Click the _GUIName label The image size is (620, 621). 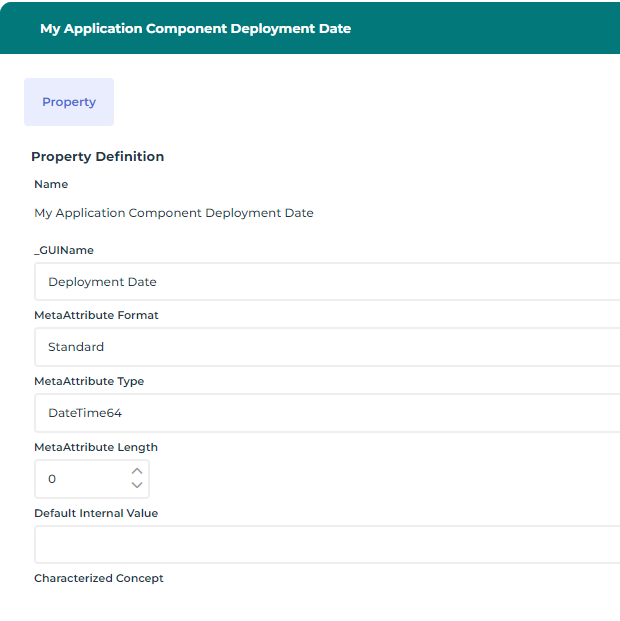coord(64,250)
